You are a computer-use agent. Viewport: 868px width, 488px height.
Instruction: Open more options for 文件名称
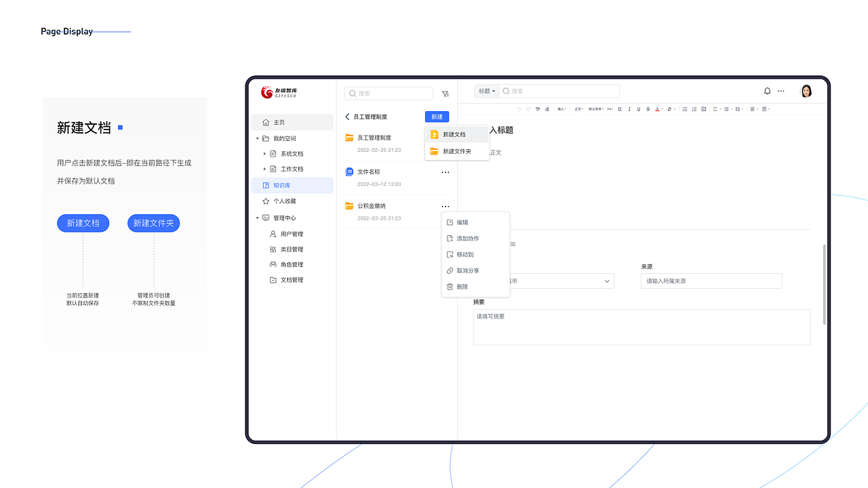(446, 172)
